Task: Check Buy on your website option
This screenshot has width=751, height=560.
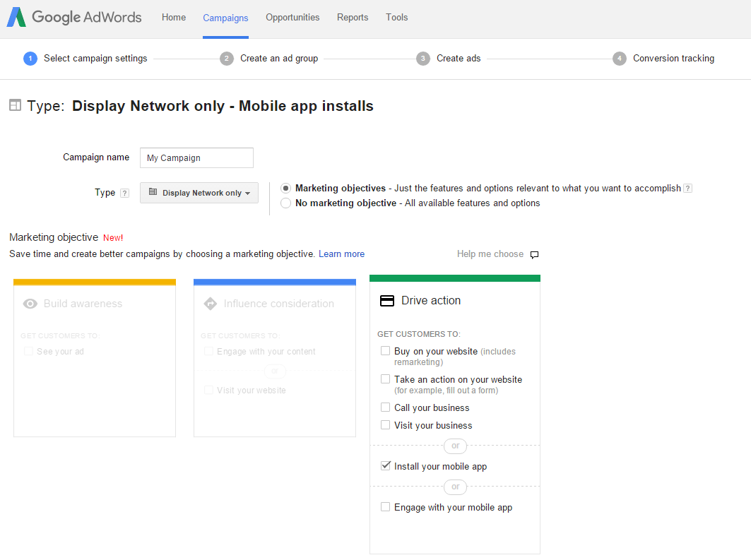Action: [x=385, y=351]
